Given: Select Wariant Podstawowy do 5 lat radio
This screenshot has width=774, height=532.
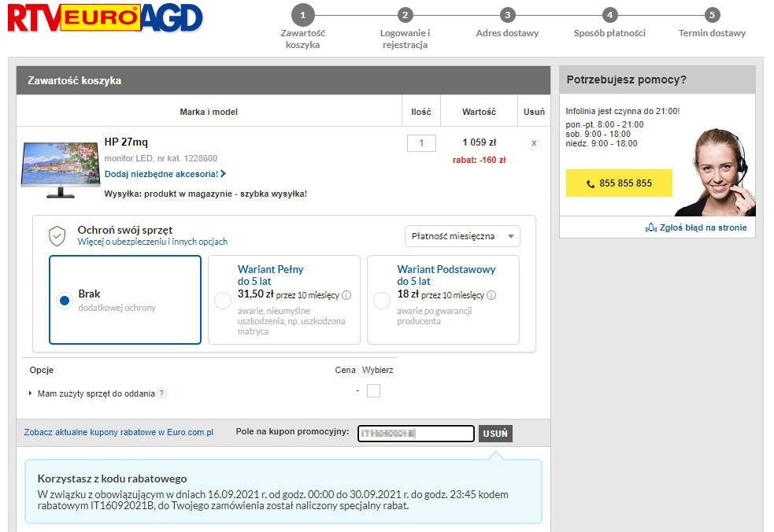Looking at the screenshot, I should pyautogui.click(x=382, y=300).
